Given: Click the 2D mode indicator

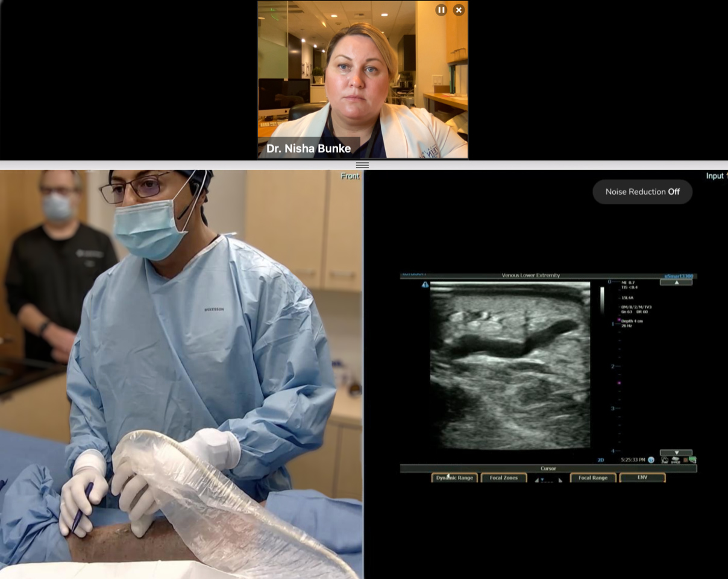Looking at the screenshot, I should click(x=601, y=460).
